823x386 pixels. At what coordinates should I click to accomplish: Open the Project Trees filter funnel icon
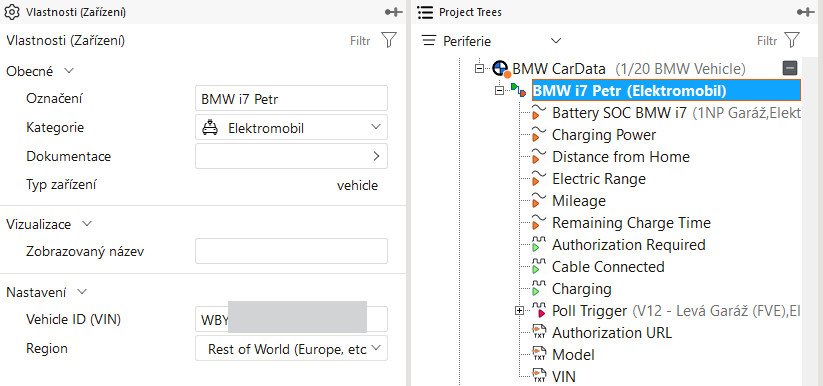pos(792,40)
